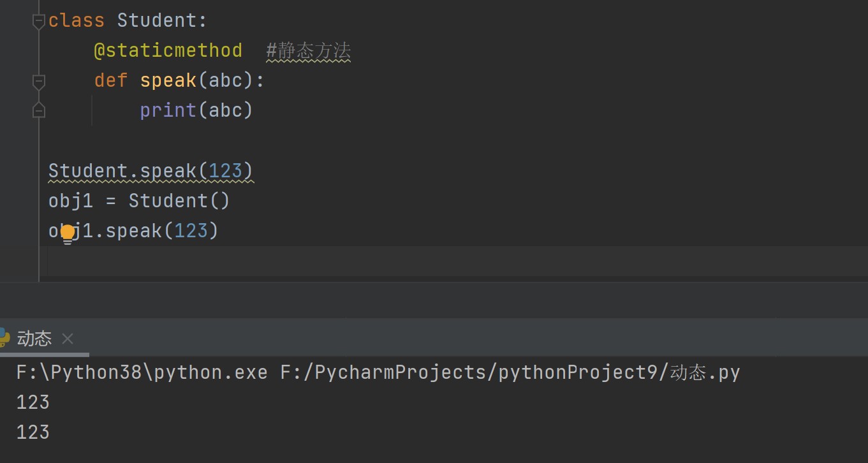Place cursor on Student.speak(123) line
Image resolution: width=868 pixels, height=463 pixels.
coord(151,171)
